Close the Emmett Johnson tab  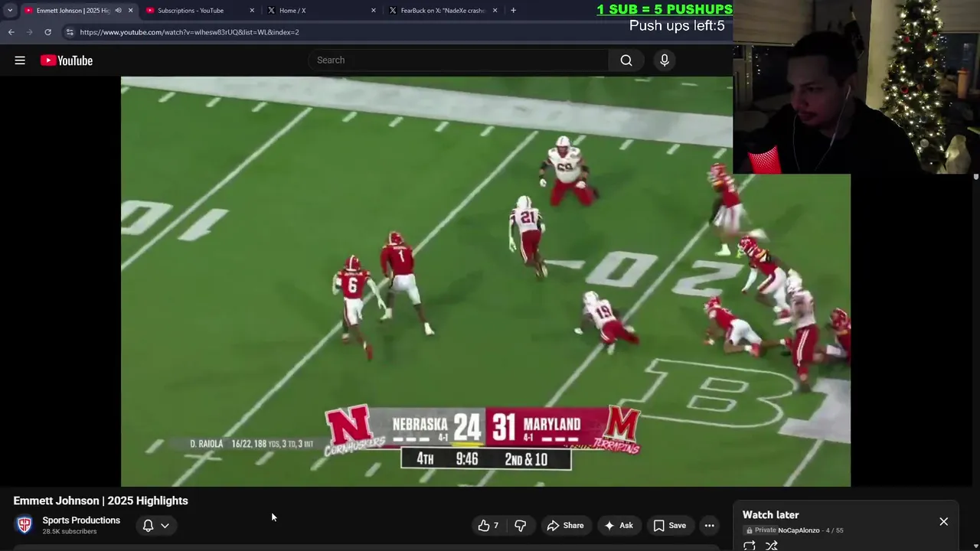[x=130, y=11]
